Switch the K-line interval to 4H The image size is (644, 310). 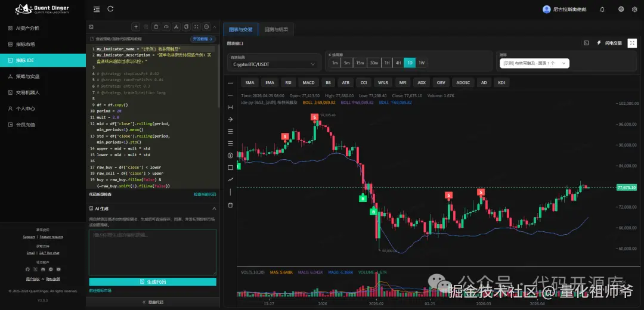tap(398, 63)
